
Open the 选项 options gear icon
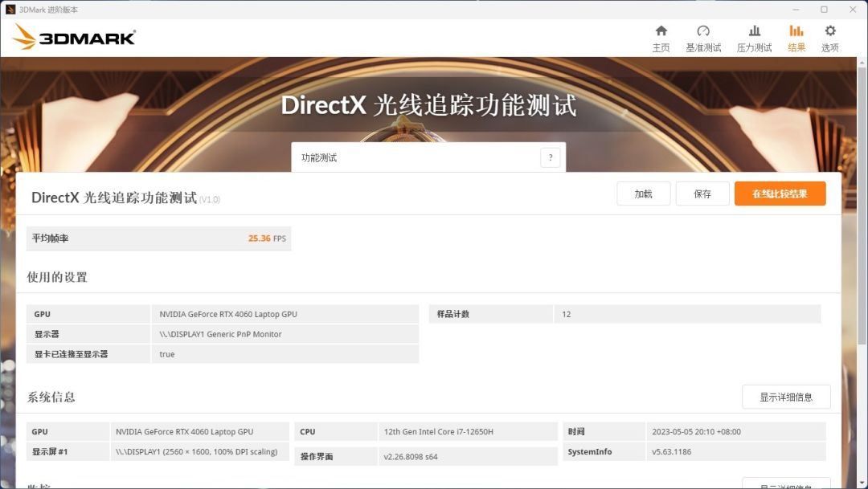(x=829, y=31)
